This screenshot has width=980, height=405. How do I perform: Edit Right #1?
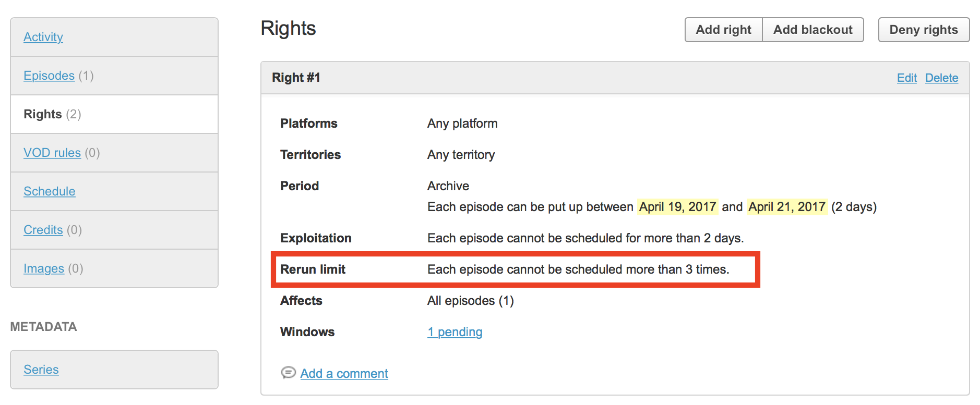[906, 78]
